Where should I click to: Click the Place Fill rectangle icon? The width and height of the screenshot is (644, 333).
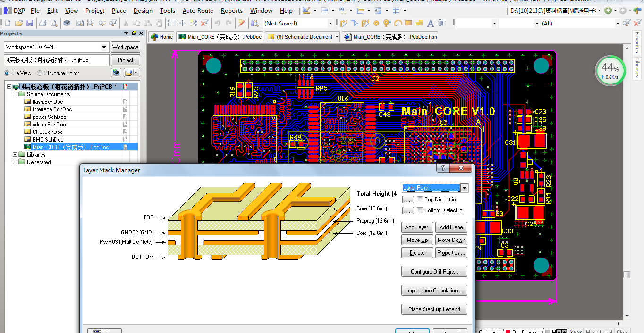409,23
